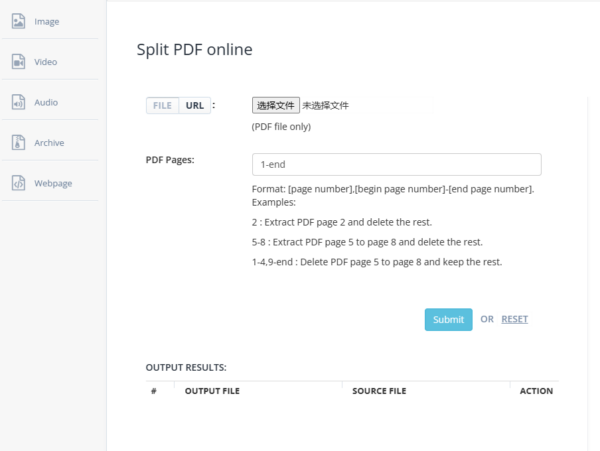
Task: Click the Webpage code icon
Action: point(18,183)
